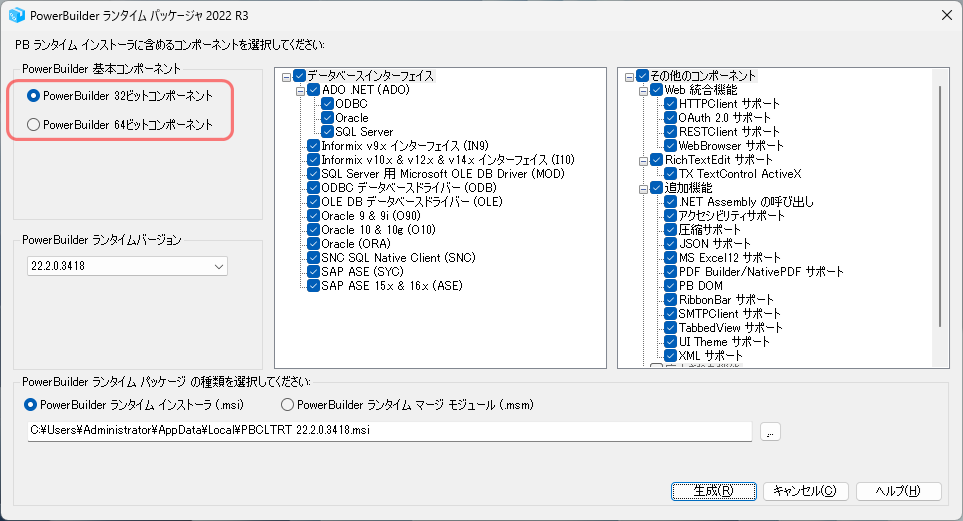The image size is (963, 521).
Task: Uncheck the Oracle (ORA) checkbox
Action: pyautogui.click(x=314, y=244)
